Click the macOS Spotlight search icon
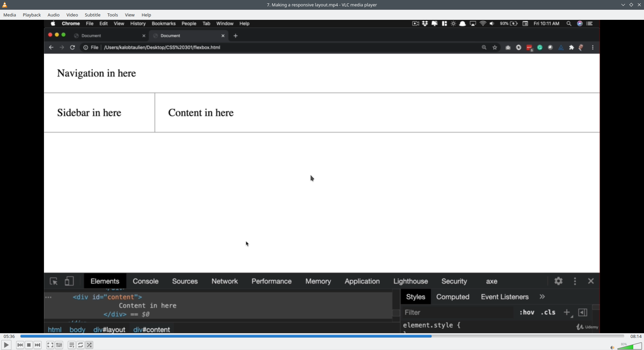644x350 pixels. click(569, 24)
